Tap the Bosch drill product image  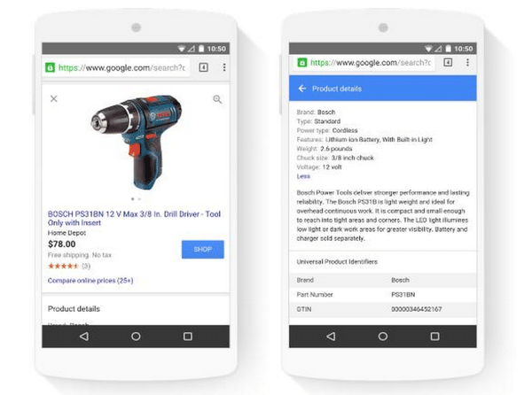[x=137, y=143]
